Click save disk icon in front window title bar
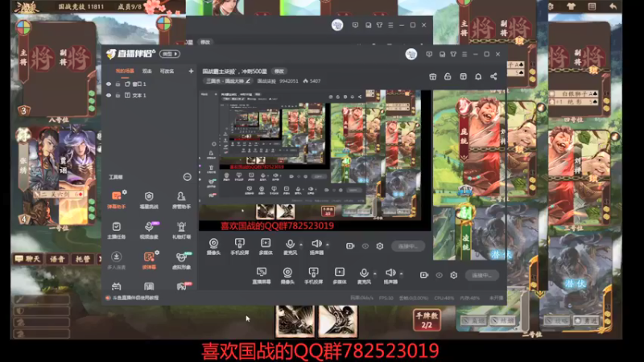The width and height of the screenshot is (644, 362). pyautogui.click(x=442, y=54)
